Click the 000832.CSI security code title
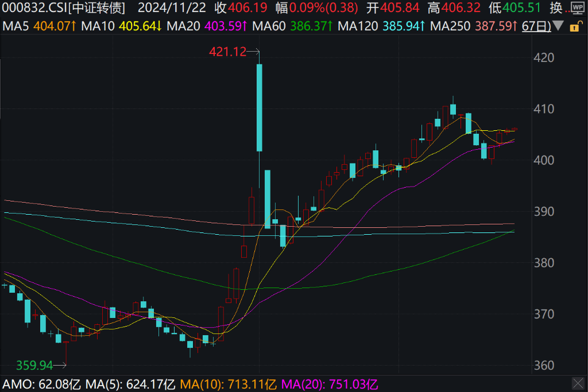The image size is (588, 392). [x=33, y=8]
